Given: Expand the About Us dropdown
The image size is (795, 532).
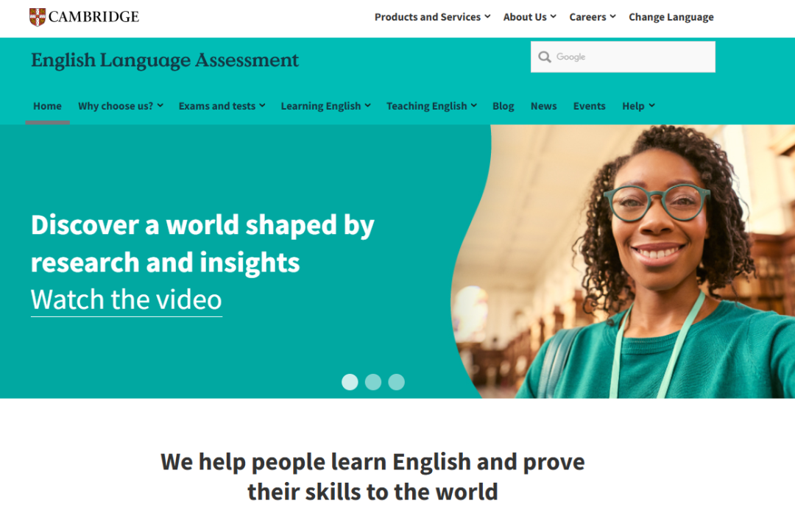Looking at the screenshot, I should click(x=530, y=17).
